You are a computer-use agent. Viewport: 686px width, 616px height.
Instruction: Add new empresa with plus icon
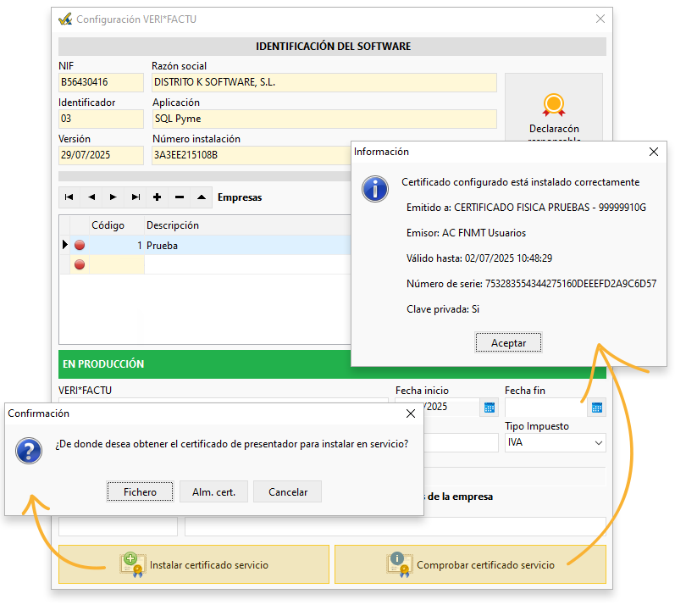point(158,197)
